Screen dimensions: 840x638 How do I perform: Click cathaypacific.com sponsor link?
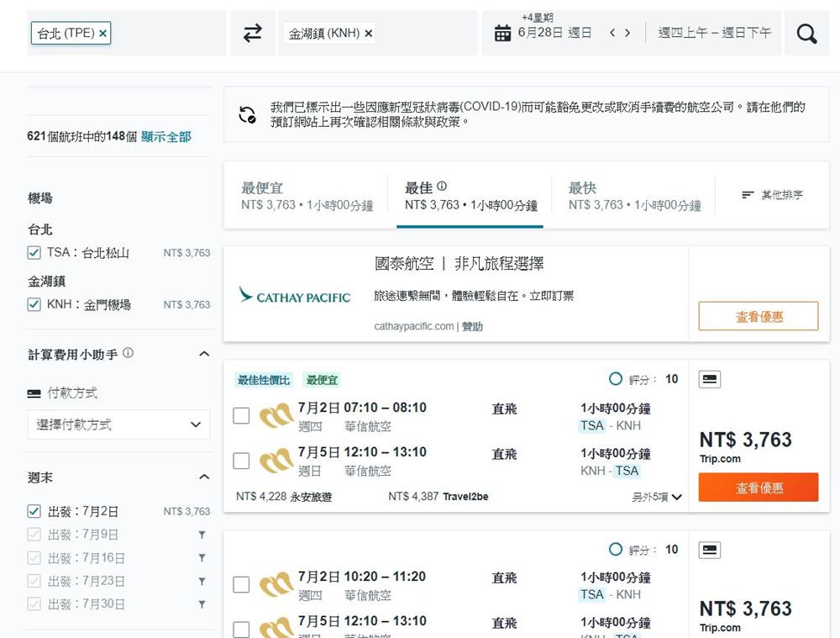click(413, 326)
